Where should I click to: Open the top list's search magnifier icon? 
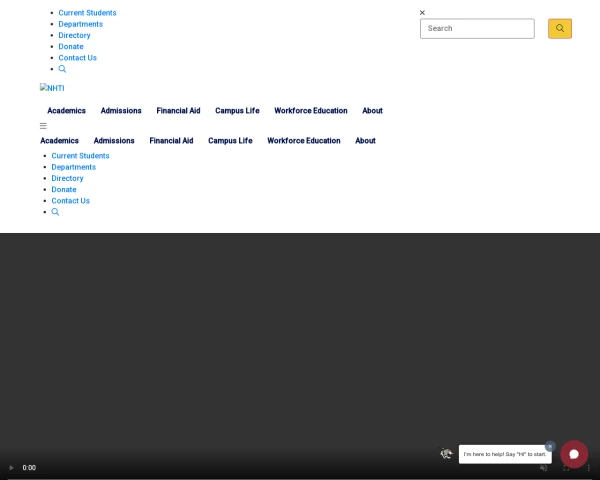click(x=62, y=69)
